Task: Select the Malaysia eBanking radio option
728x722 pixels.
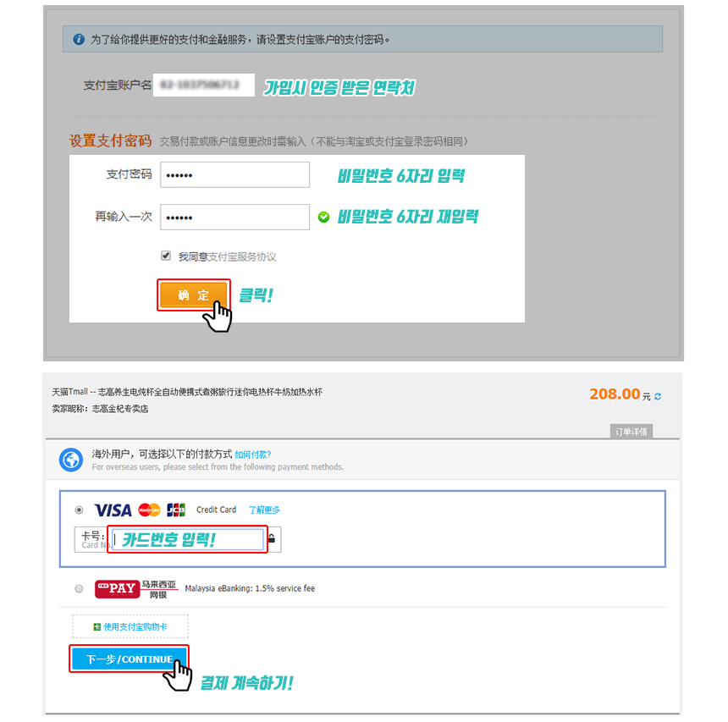Action: 79,589
